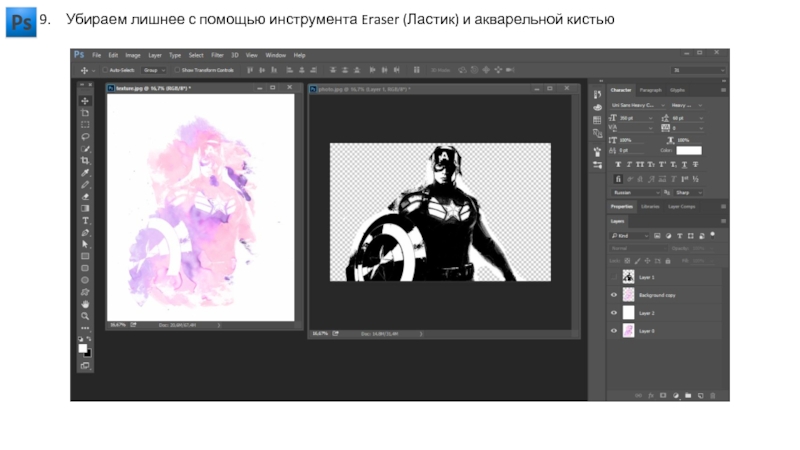
Task: Open the Brush presets panel icon
Action: 597,152
